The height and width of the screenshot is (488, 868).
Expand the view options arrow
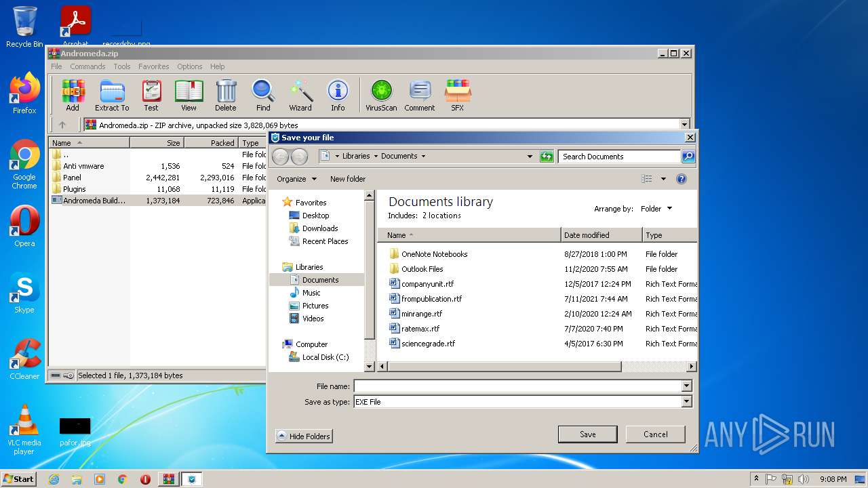pos(663,179)
